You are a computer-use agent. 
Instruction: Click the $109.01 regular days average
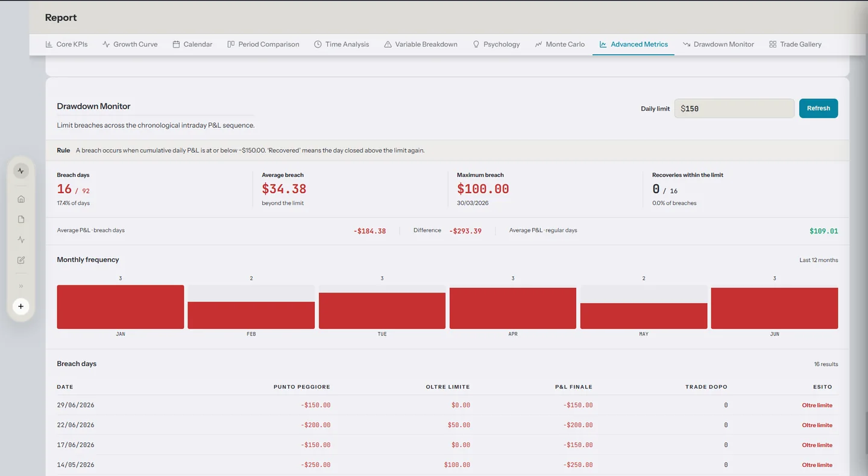tap(823, 231)
